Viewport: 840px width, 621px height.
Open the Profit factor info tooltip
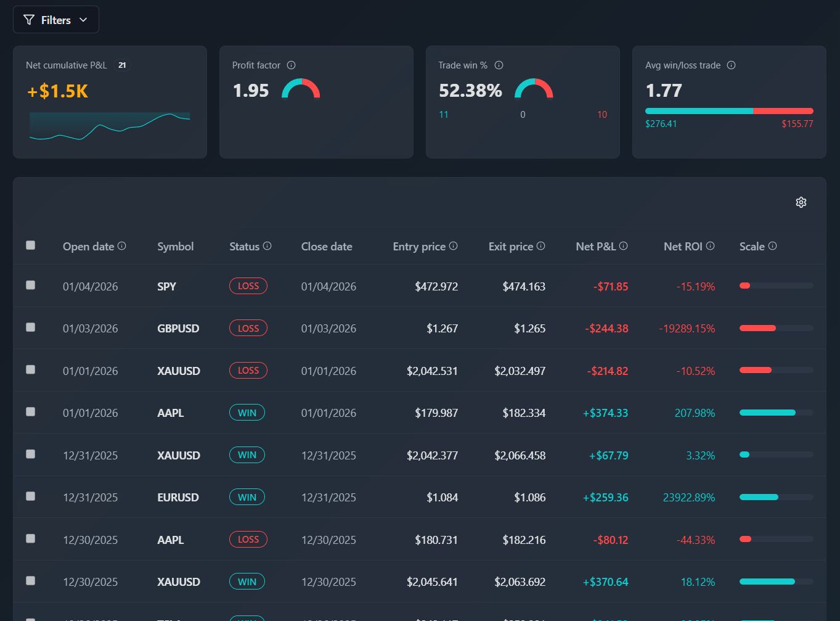tap(291, 65)
